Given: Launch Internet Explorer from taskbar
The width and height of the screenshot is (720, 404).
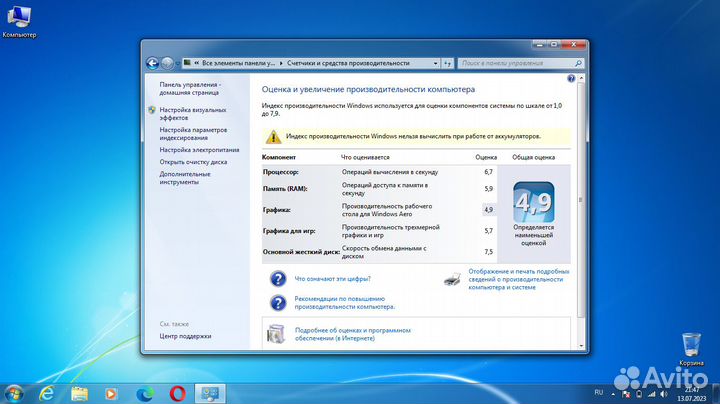Looking at the screenshot, I should (46, 393).
